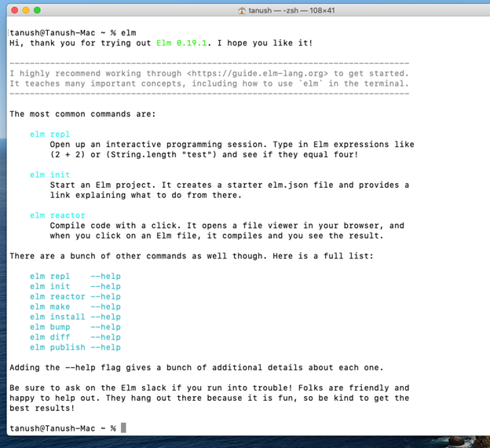Click the yellow minimize window button
Viewport: 490px width, 448px height.
point(26,10)
